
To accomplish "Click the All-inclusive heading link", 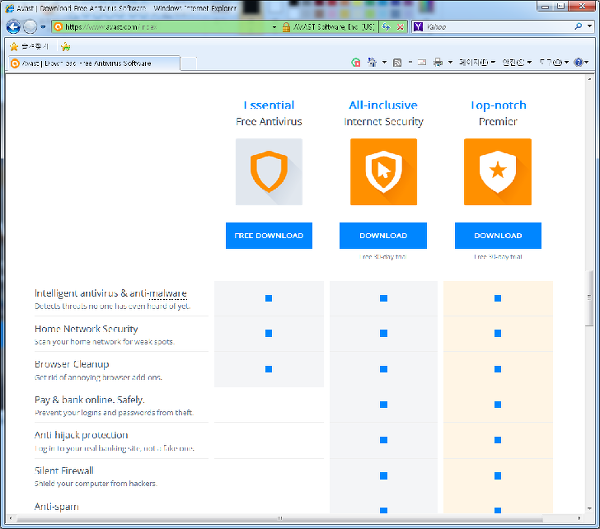I will pos(383,105).
